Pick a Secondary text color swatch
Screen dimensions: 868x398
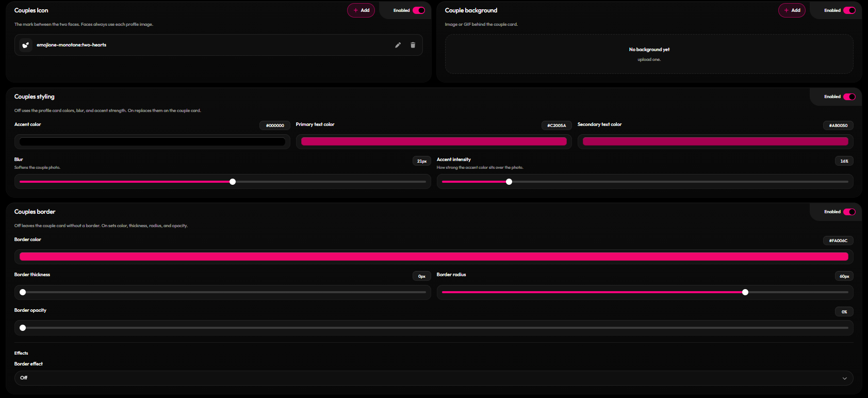(715, 141)
